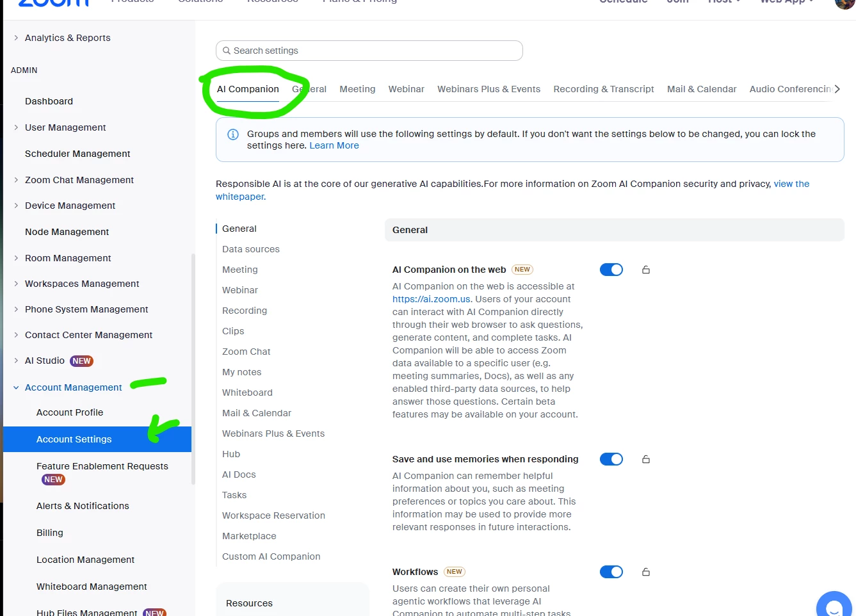The image size is (856, 616).
Task: Jump to Workspace Reservation section
Action: [273, 515]
